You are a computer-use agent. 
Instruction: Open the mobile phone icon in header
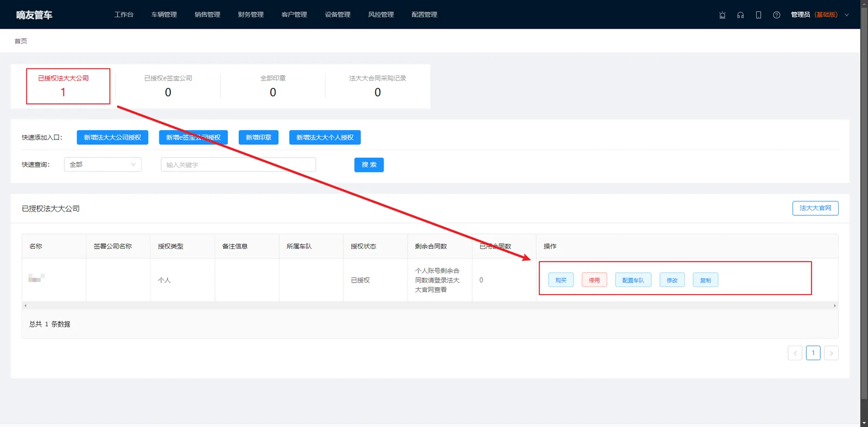point(758,15)
